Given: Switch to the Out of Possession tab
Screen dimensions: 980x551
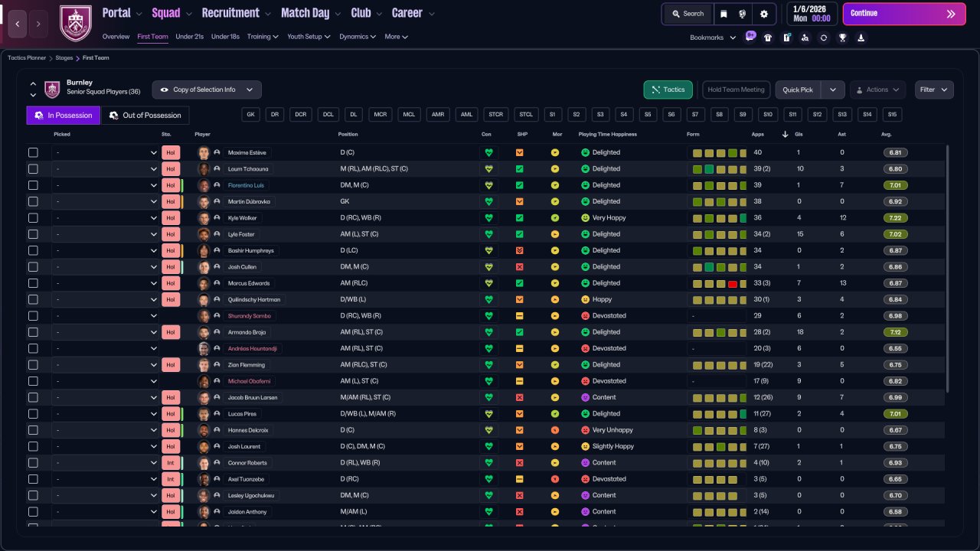Looking at the screenshot, I should pyautogui.click(x=145, y=116).
